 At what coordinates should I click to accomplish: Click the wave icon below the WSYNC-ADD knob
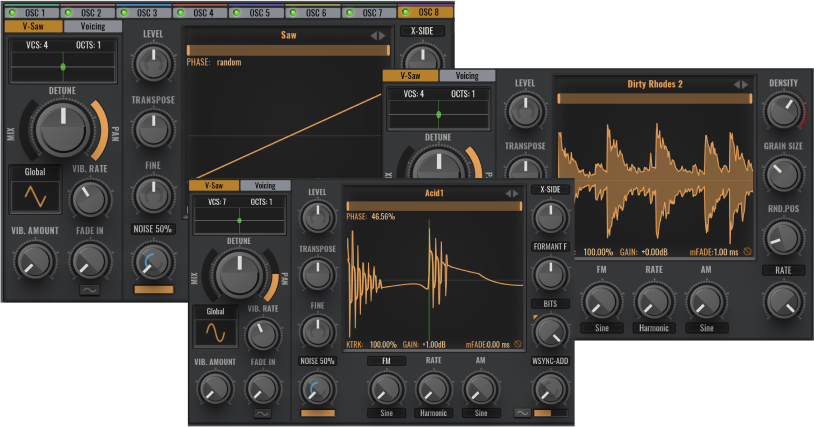522,412
